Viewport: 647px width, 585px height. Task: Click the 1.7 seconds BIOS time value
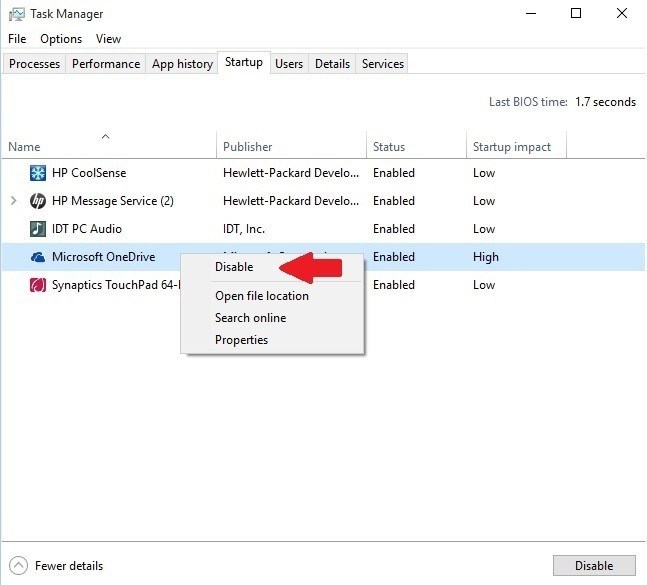[605, 102]
